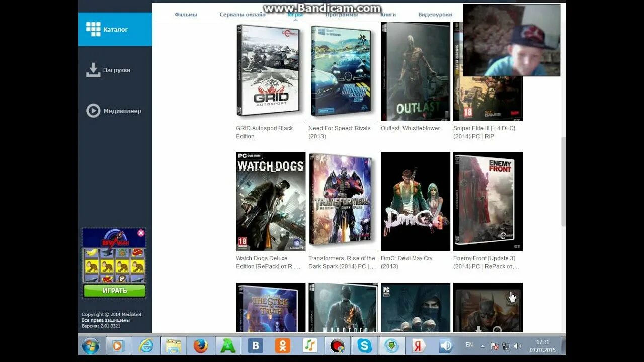Launch Firefox from the taskbar

[201, 346]
